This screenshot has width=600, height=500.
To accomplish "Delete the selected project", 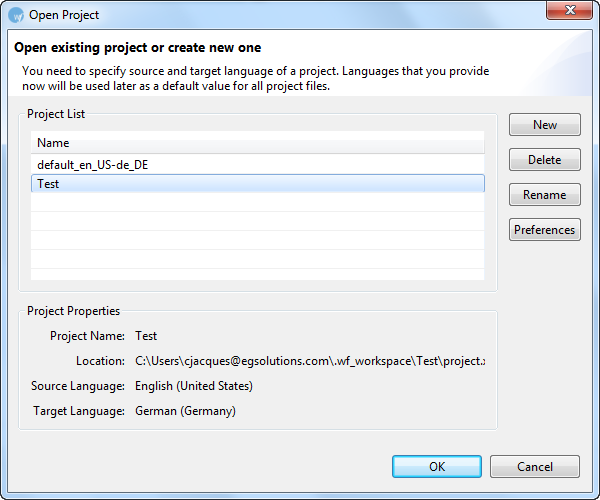I will point(545,160).
